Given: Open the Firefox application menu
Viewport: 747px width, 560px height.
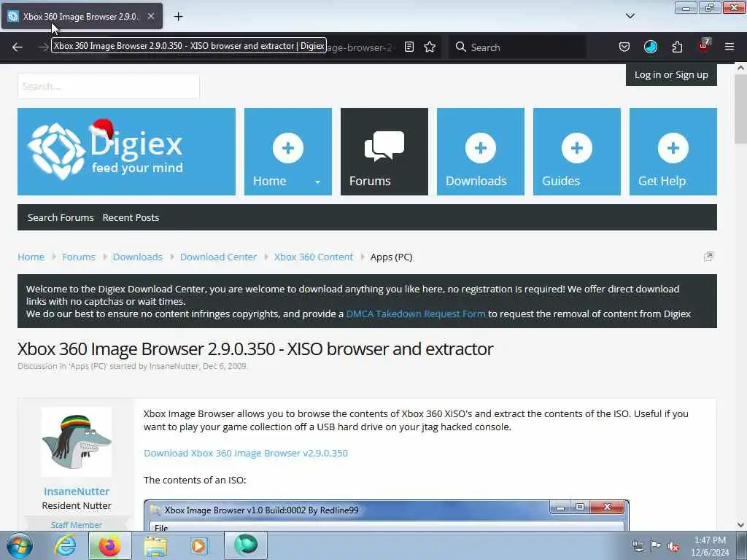Looking at the screenshot, I should [729, 47].
